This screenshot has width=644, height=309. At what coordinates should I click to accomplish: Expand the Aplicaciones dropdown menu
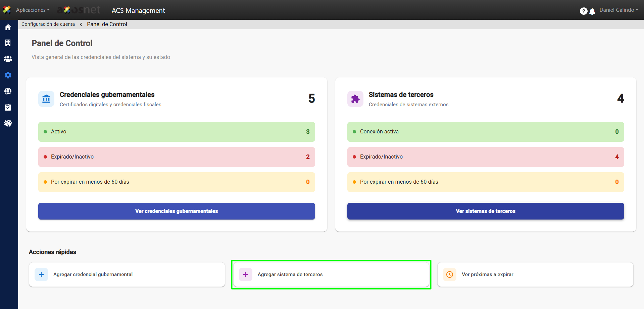(33, 10)
